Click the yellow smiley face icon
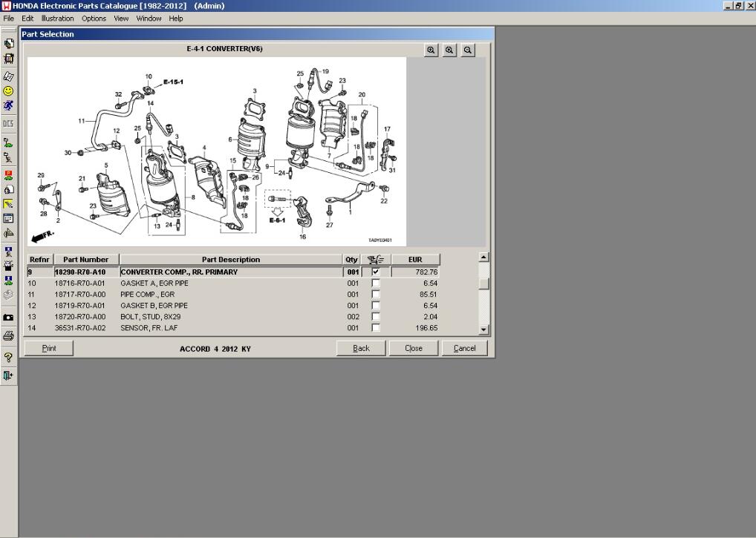 click(8, 91)
